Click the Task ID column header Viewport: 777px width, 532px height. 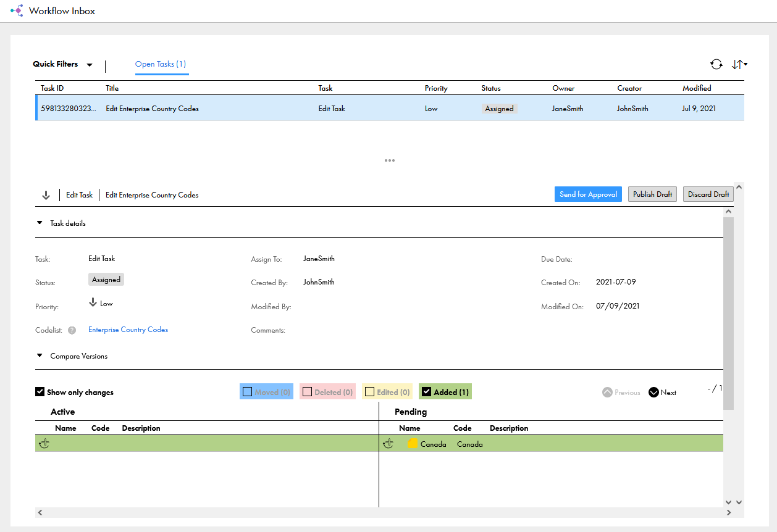52,88
